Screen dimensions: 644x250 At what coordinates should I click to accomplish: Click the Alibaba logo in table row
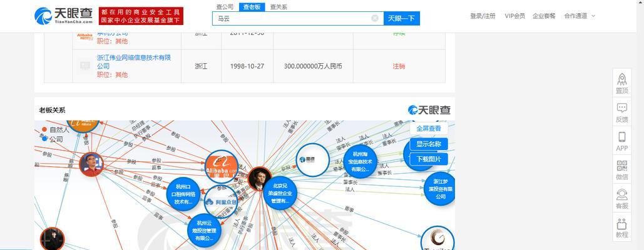tap(85, 36)
